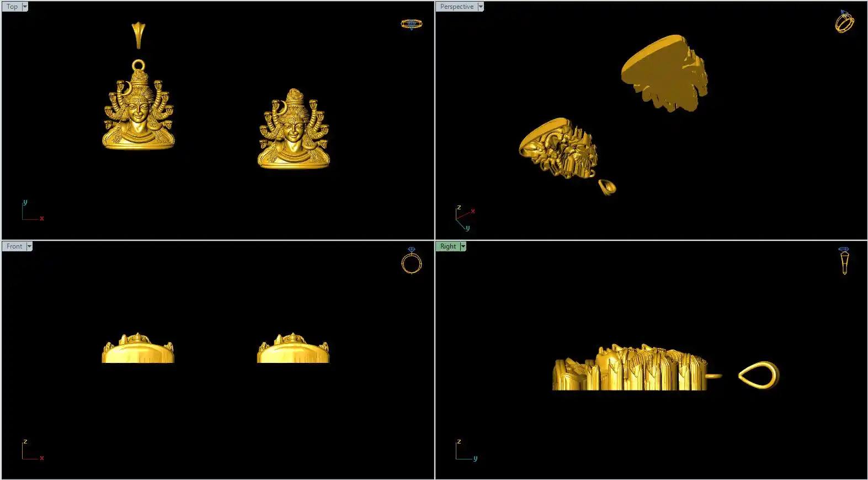Select the pendant with loop in Top viewport
This screenshot has width=868, height=480.
tap(138, 110)
